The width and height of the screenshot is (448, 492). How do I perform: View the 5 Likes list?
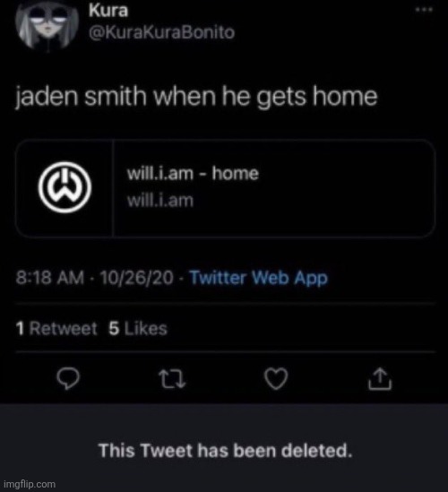[x=138, y=329]
